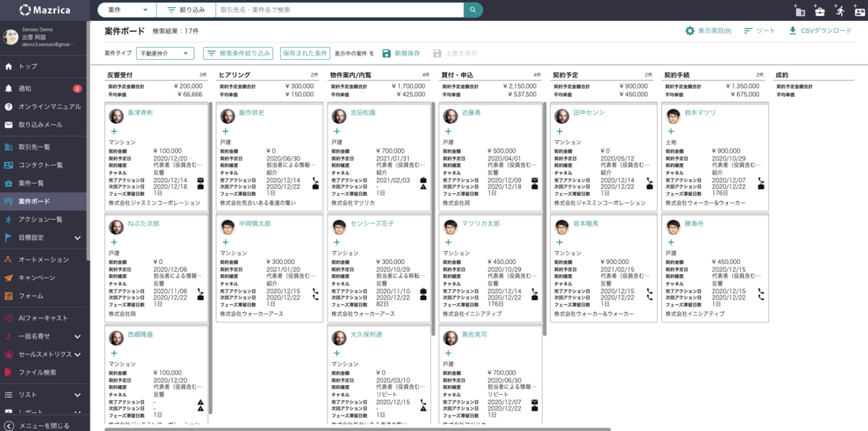The height and width of the screenshot is (431, 868).
Task: Open 表示項目(9) gear settings
Action: click(x=708, y=31)
